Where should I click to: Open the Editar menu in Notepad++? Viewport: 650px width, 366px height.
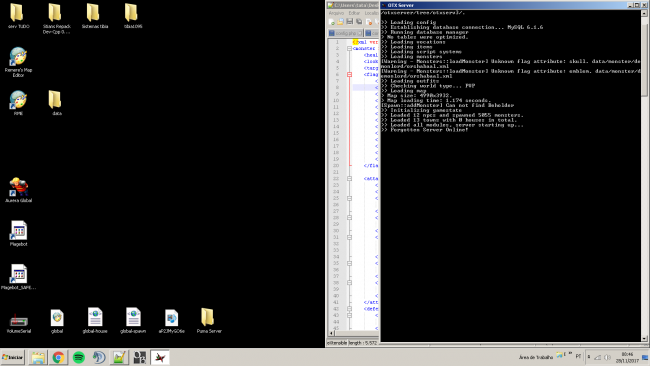[x=354, y=13]
